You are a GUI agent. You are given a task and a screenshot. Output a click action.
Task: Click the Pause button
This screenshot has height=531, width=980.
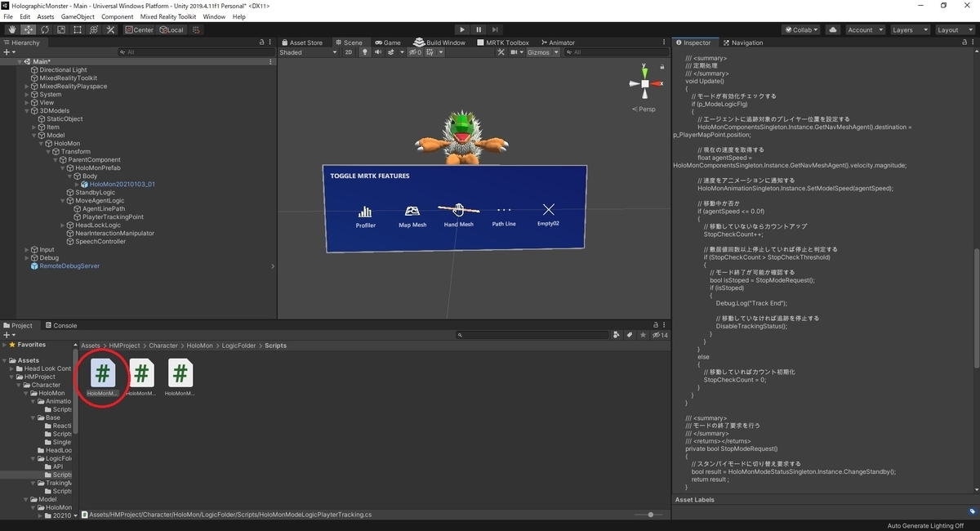(x=479, y=30)
